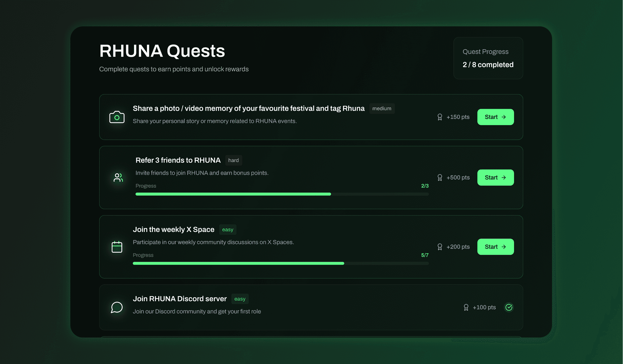This screenshot has height=364, width=623.
Task: Click the camera icon on the photo quest
Action: [117, 117]
